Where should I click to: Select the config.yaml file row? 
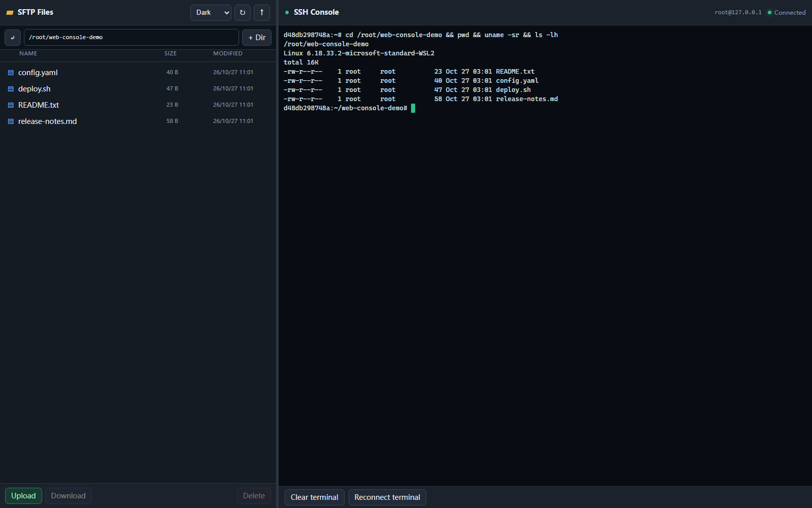138,73
